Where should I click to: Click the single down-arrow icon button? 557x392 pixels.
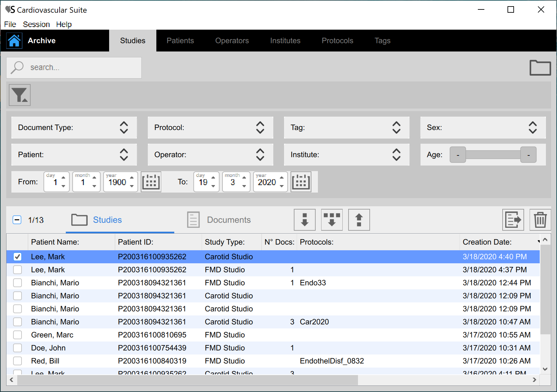pos(305,220)
